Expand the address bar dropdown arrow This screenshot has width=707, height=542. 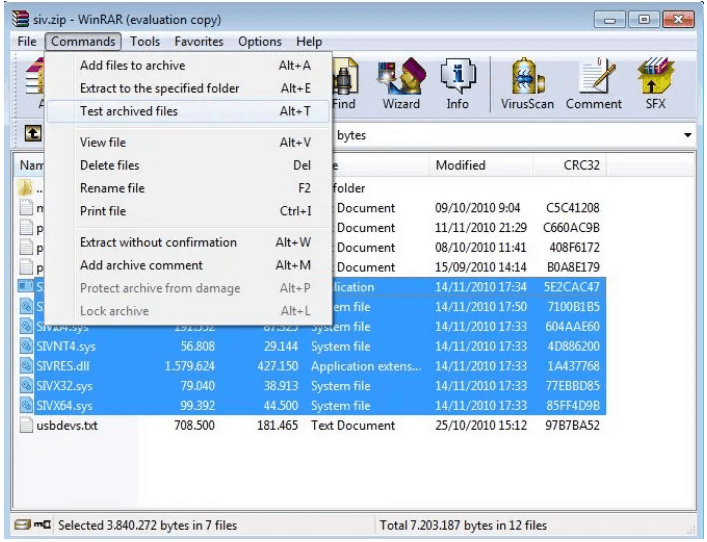point(687,135)
